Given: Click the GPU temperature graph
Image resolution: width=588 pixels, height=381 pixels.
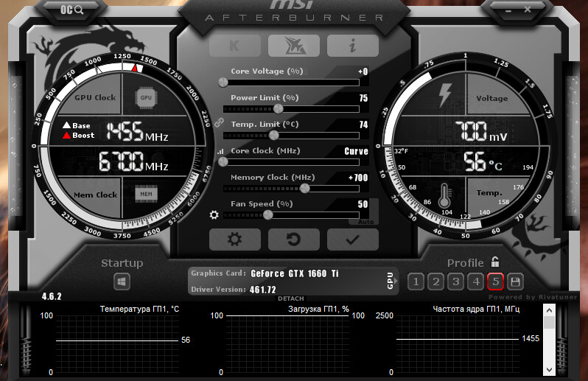Looking at the screenshot, I should tap(117, 343).
